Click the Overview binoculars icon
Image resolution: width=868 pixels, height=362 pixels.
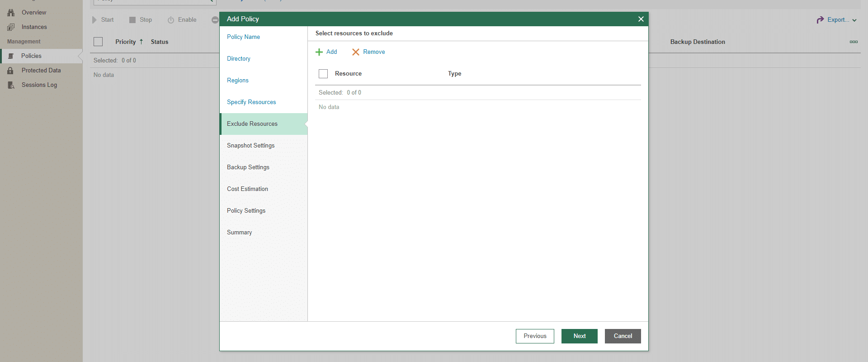[11, 13]
